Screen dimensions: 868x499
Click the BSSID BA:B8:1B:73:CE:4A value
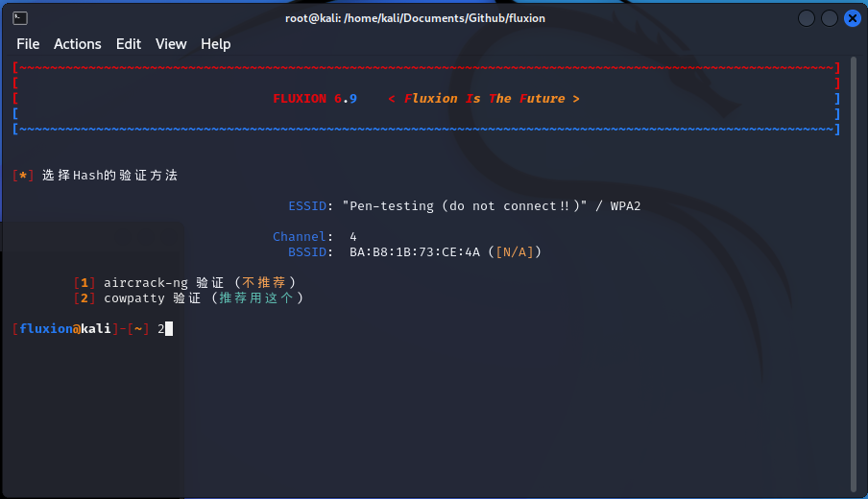[x=415, y=252]
